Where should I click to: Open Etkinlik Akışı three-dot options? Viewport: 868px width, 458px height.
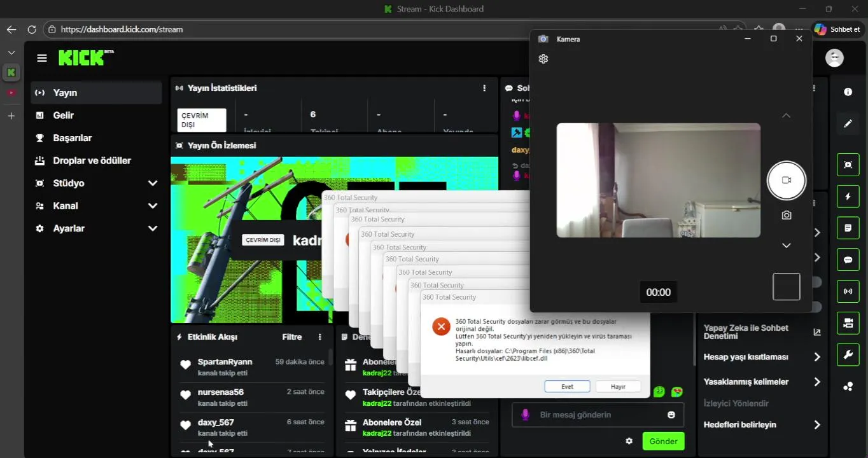[x=320, y=337]
